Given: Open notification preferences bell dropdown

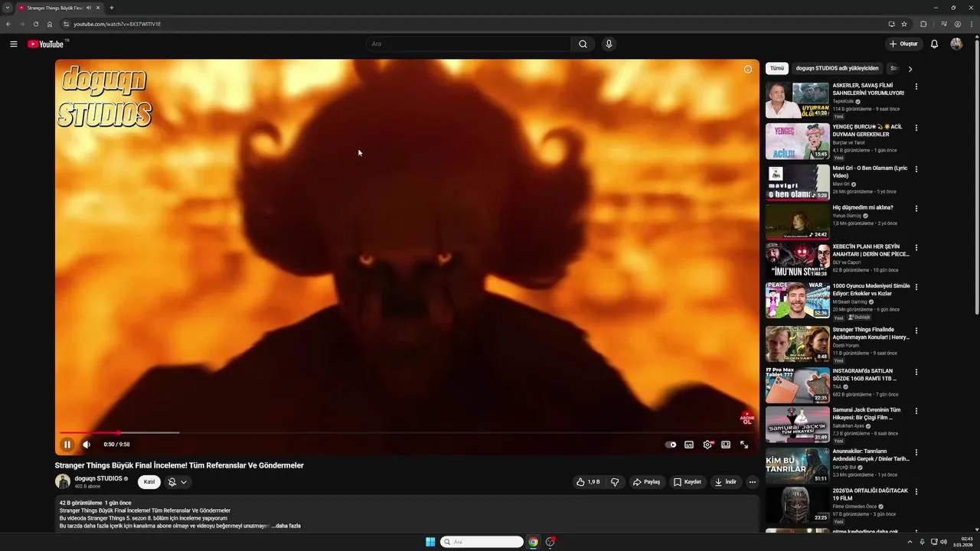Looking at the screenshot, I should click(178, 482).
